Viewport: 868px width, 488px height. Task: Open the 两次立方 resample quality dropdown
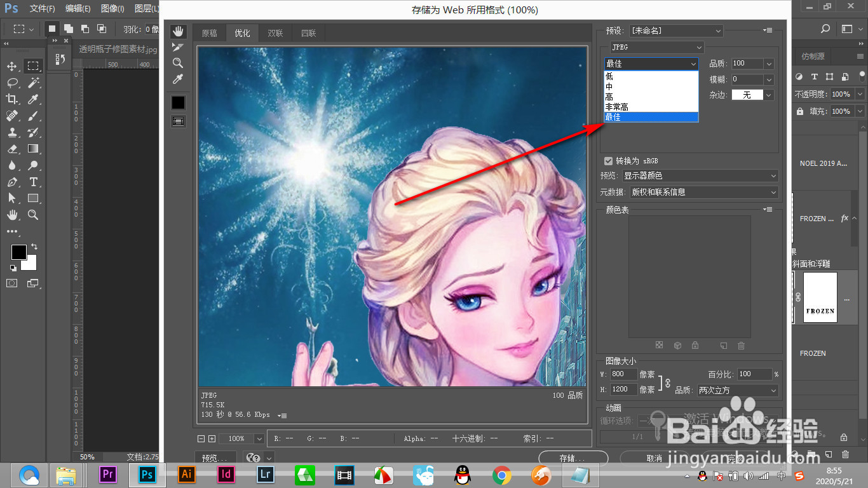click(x=738, y=390)
